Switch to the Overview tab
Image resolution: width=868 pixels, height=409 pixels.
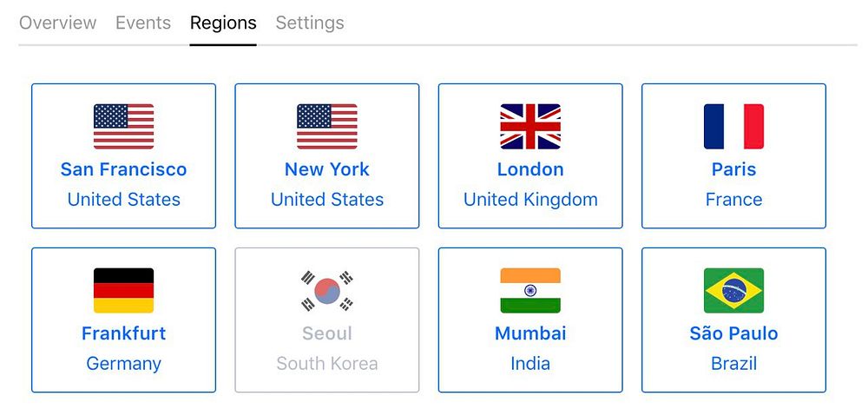[57, 23]
